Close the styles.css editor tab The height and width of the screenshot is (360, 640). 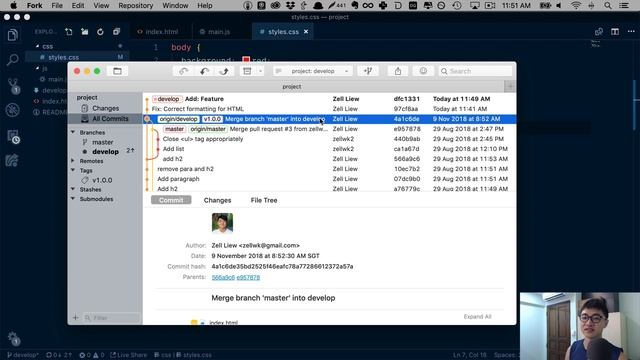tap(306, 31)
